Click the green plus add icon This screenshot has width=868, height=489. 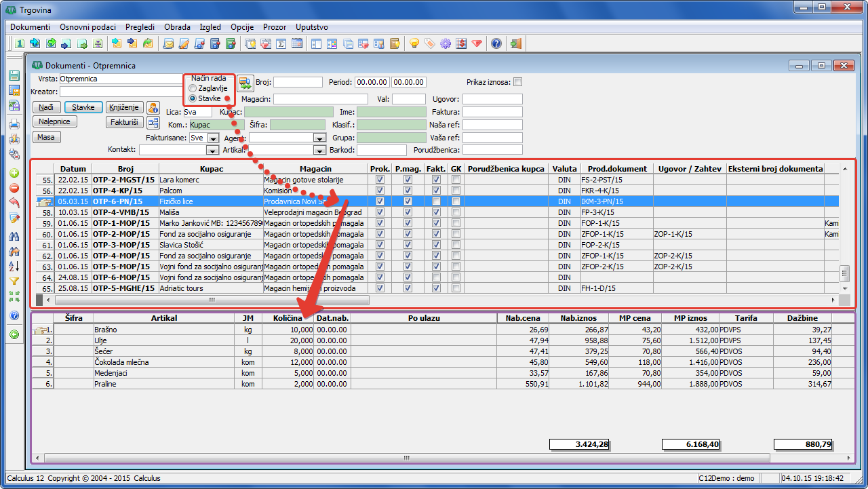pos(14,173)
